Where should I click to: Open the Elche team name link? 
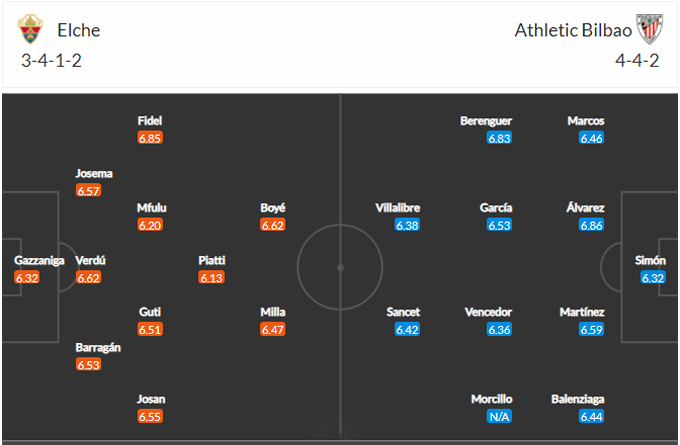(79, 30)
